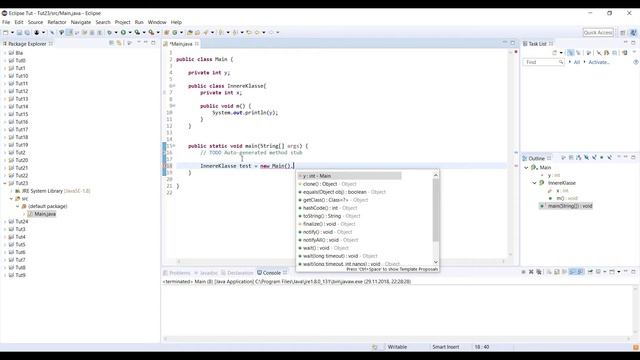
Task: Open the Window menu
Action: click(157, 22)
